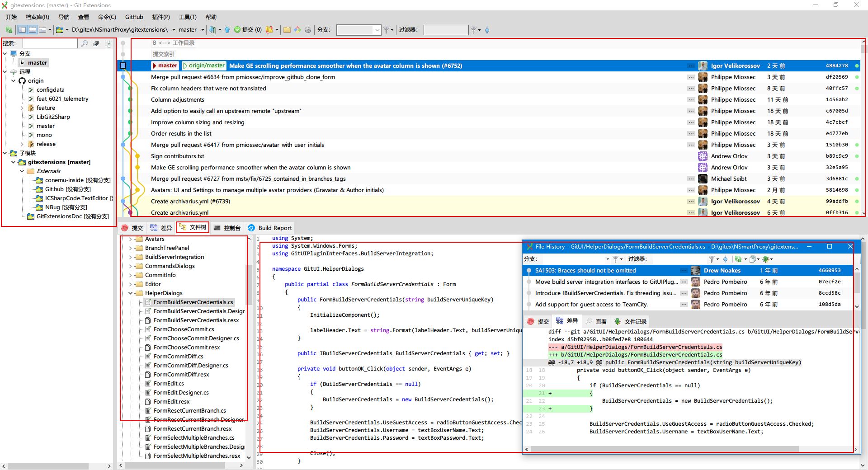Click the blue commit-graph toggle icon
Viewport: 868px width, 470px height.
click(487, 30)
